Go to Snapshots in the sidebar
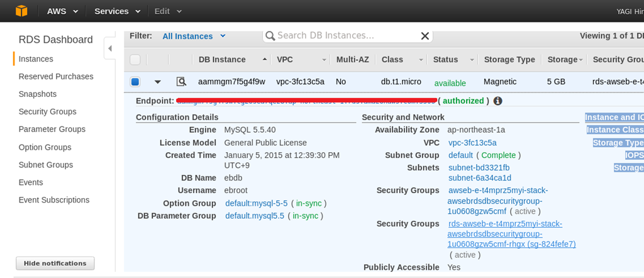The width and height of the screenshot is (644, 278). (x=38, y=94)
